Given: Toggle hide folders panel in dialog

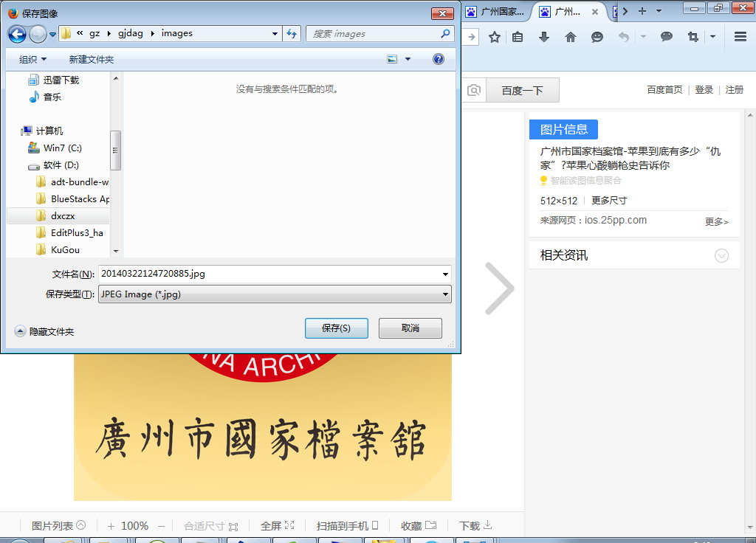Looking at the screenshot, I should click(20, 331).
